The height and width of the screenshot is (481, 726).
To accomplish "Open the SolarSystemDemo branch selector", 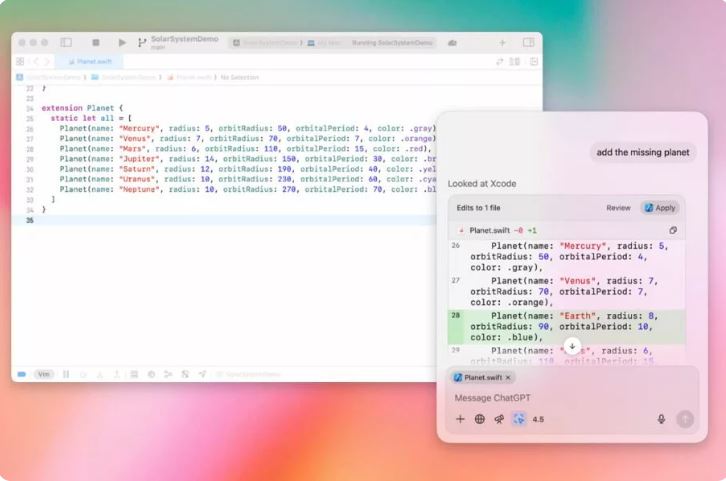I will tap(165, 43).
